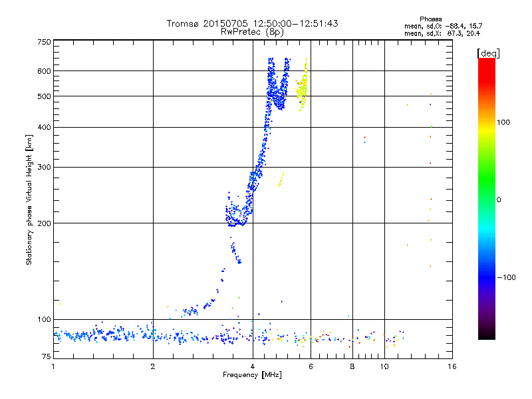Click the '0' colorbar tick label
This screenshot has width=532, height=399.
coord(499,200)
